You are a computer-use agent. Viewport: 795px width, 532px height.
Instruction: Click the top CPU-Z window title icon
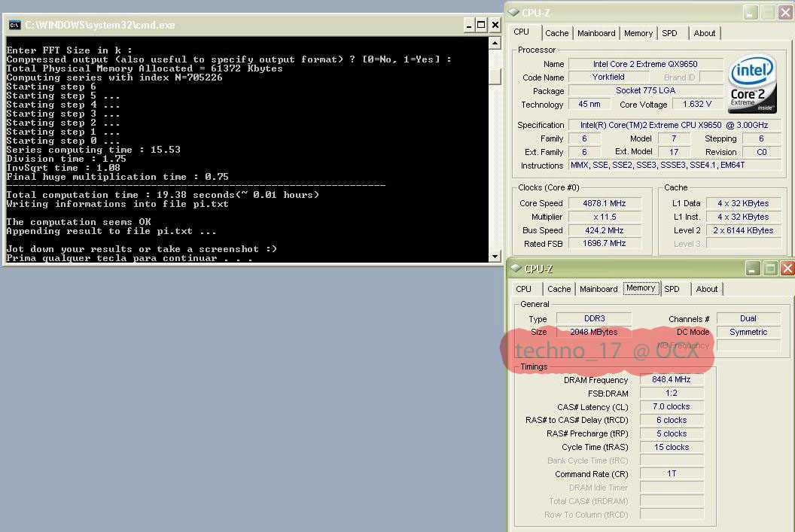(x=513, y=12)
